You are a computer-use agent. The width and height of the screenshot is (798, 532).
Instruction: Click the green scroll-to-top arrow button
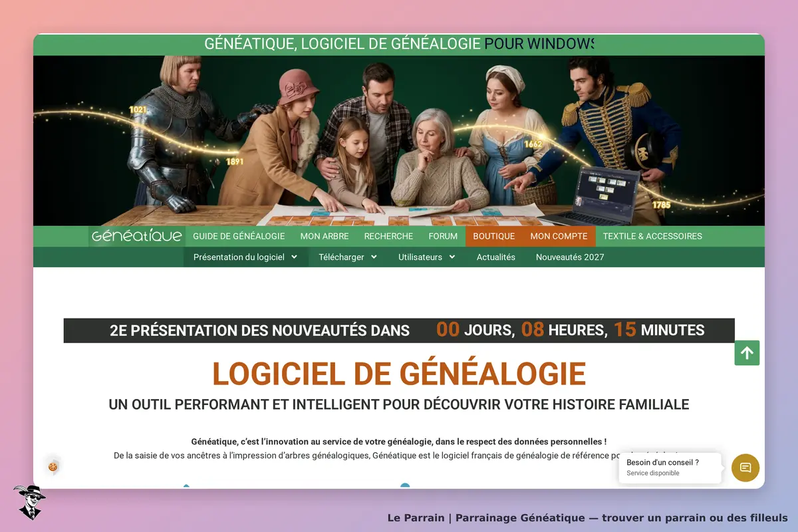point(747,353)
